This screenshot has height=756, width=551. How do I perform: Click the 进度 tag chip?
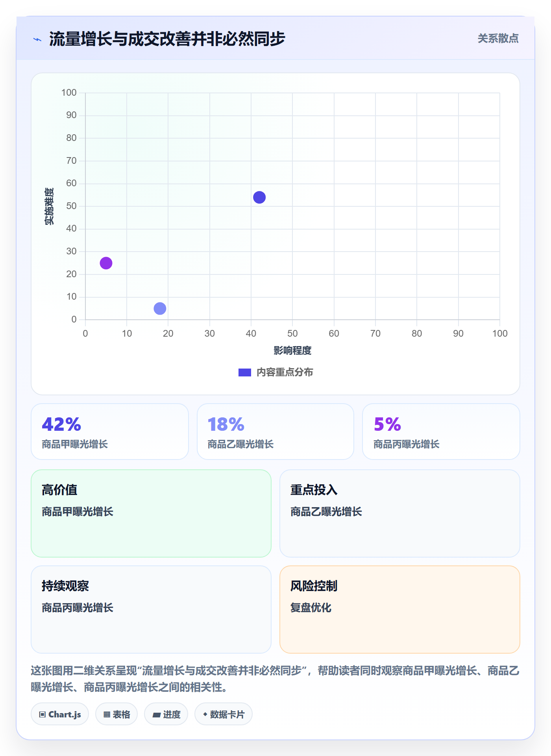point(166,714)
